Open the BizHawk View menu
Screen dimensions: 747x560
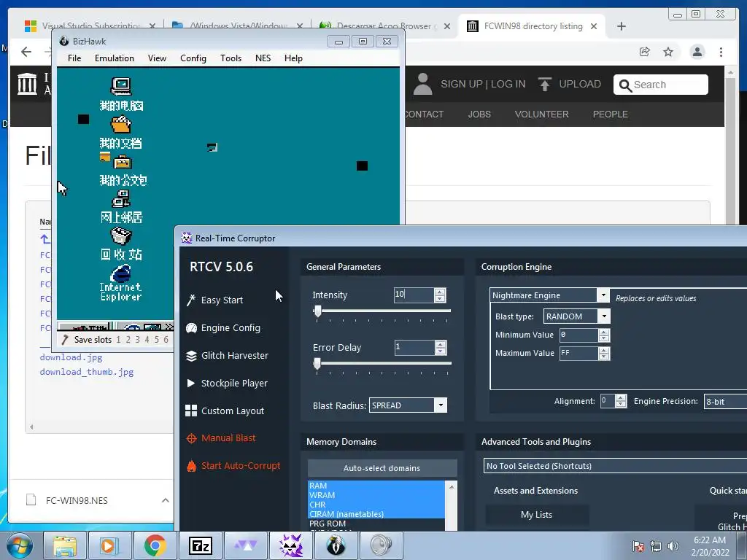pyautogui.click(x=158, y=58)
